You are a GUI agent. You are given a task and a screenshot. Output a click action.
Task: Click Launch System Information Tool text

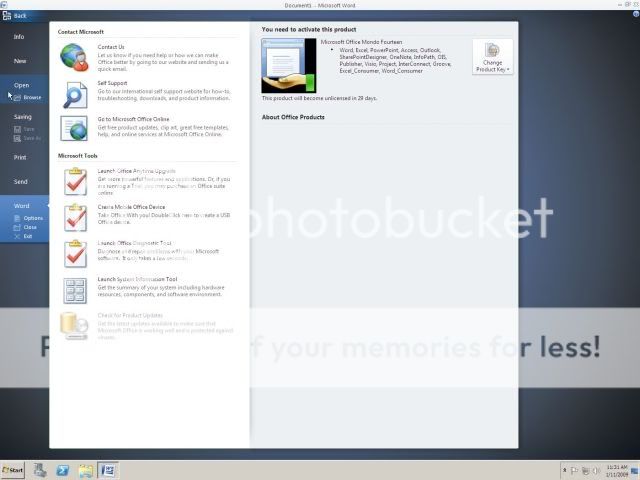(137, 279)
